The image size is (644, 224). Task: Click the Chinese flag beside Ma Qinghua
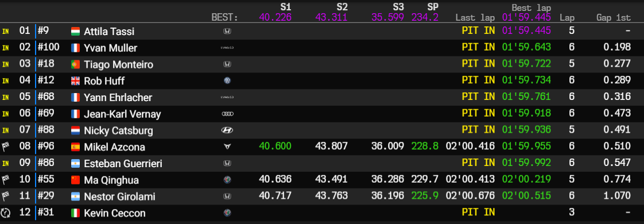(75, 180)
